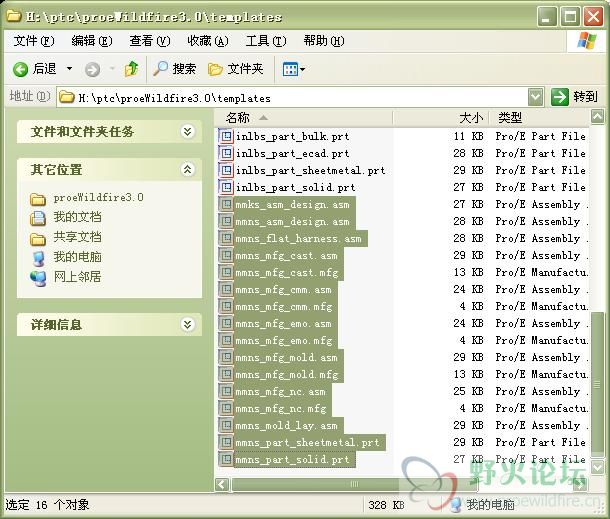Open the 文件(F) menu

(34, 41)
